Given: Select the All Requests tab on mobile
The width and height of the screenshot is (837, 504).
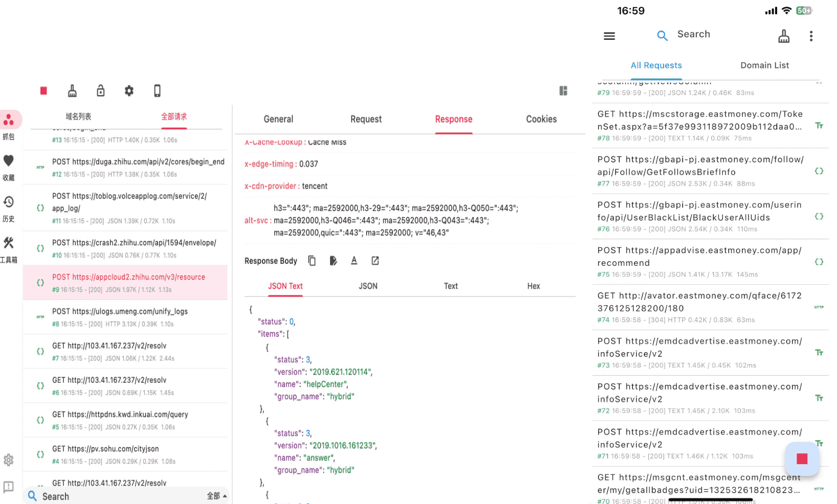Looking at the screenshot, I should 656,65.
